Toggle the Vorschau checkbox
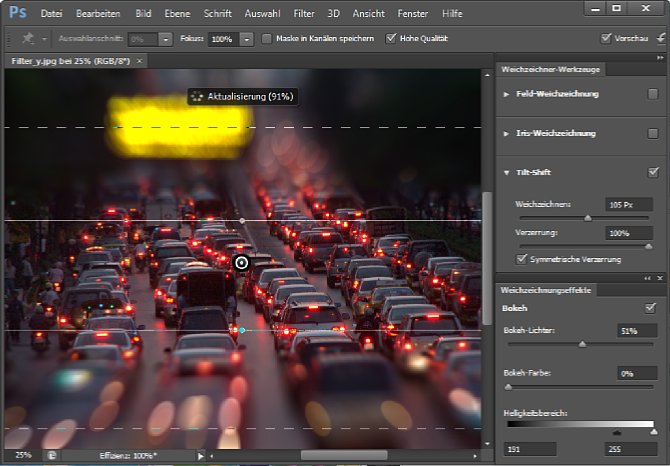 tap(605, 38)
